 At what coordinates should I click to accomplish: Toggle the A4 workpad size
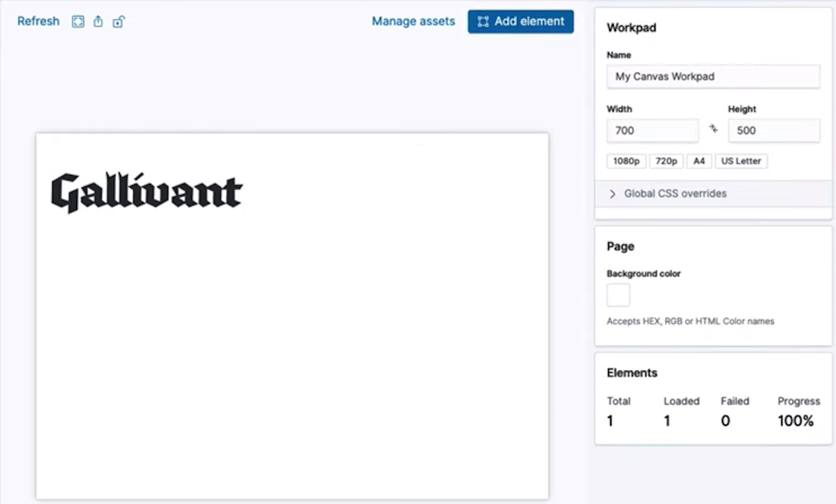pyautogui.click(x=699, y=161)
